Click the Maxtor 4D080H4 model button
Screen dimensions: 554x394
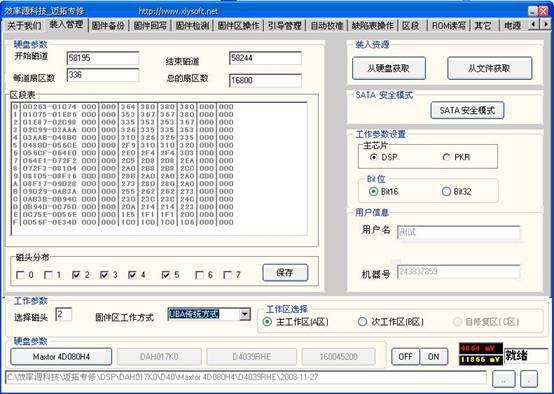coord(61,357)
